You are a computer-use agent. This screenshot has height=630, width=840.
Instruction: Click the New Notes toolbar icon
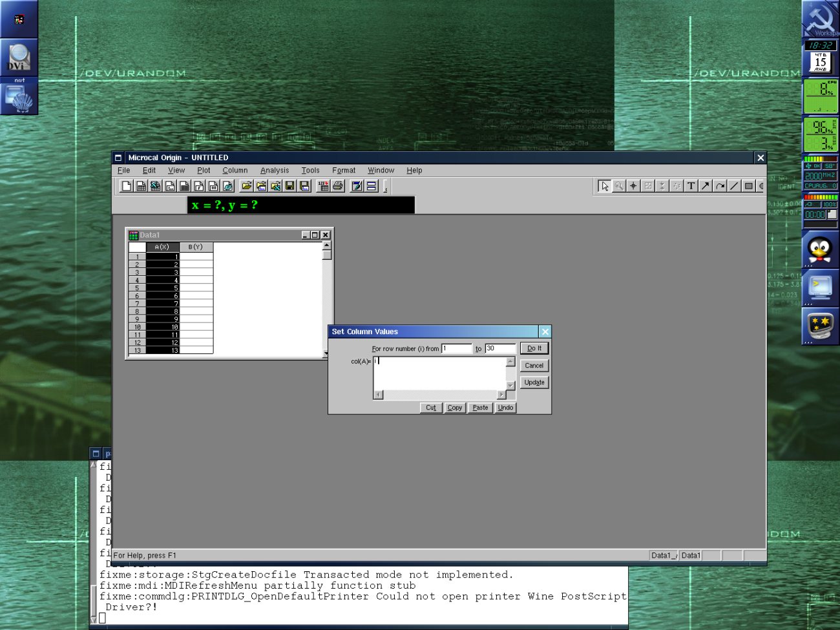tap(227, 186)
